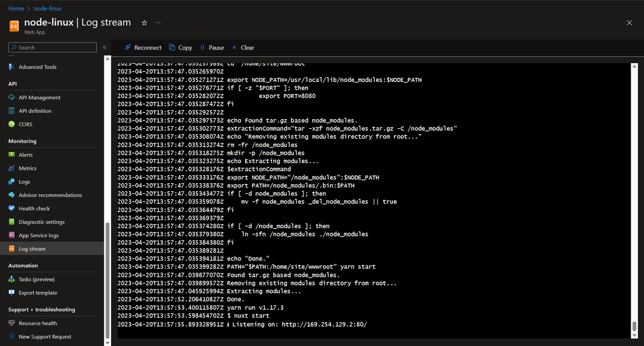This screenshot has width=644, height=346.
Task: Click the Logs icon
Action: [x=12, y=182]
